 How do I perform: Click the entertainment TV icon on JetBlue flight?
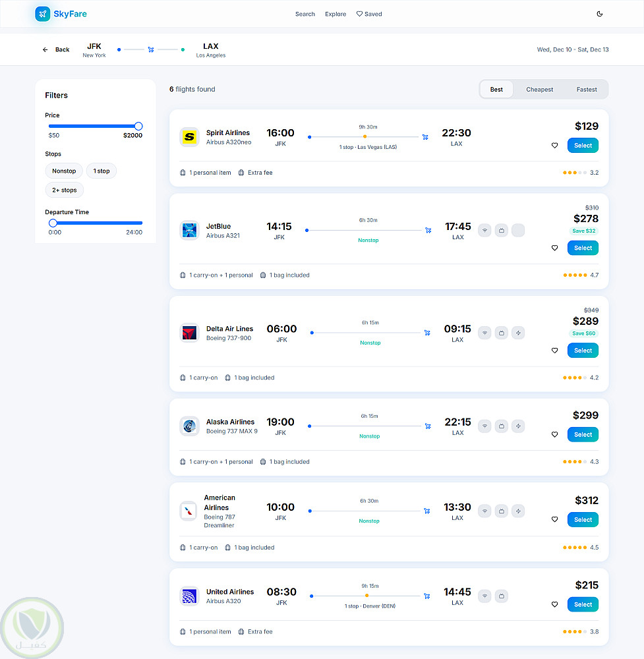pyautogui.click(x=502, y=230)
